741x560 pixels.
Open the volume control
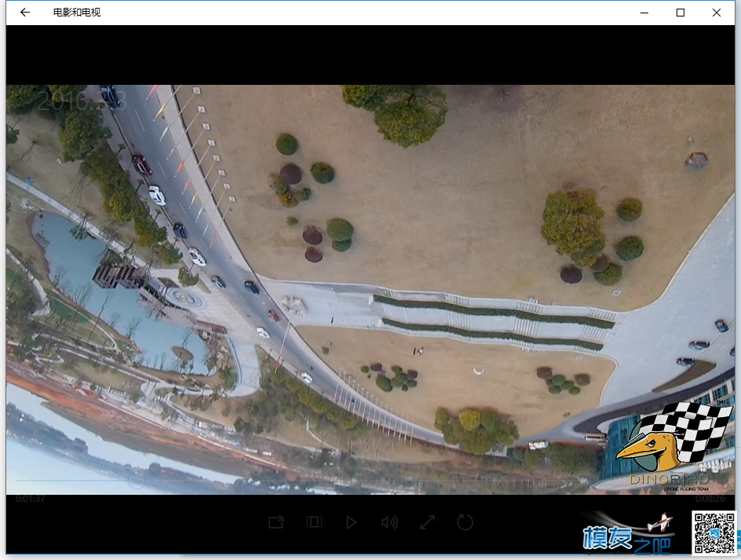pyautogui.click(x=390, y=522)
